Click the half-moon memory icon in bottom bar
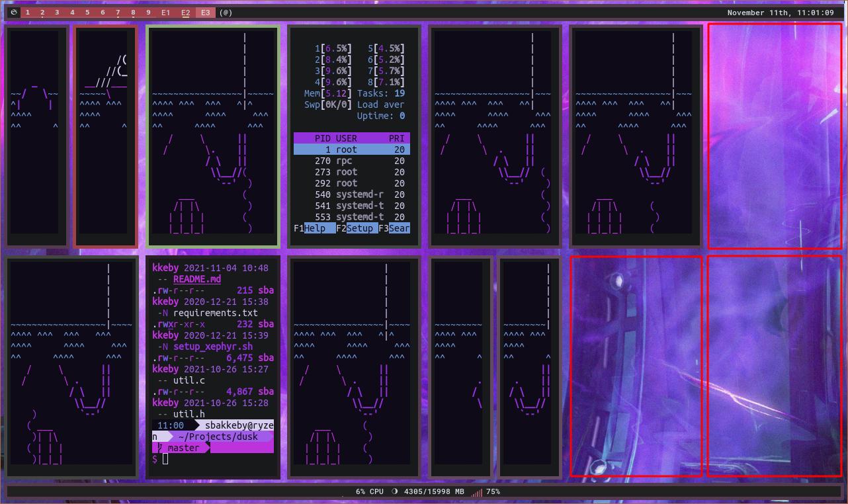848x504 pixels. [x=395, y=492]
